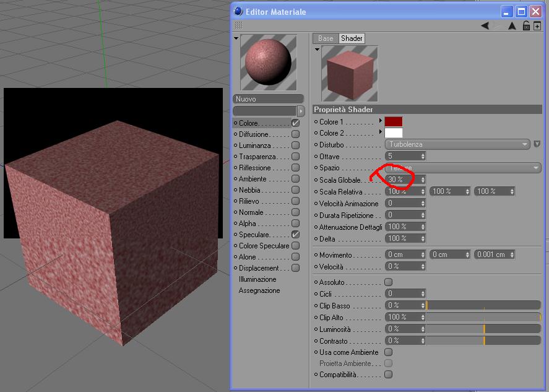Click the Cinema 4D title bar logo

click(x=238, y=11)
